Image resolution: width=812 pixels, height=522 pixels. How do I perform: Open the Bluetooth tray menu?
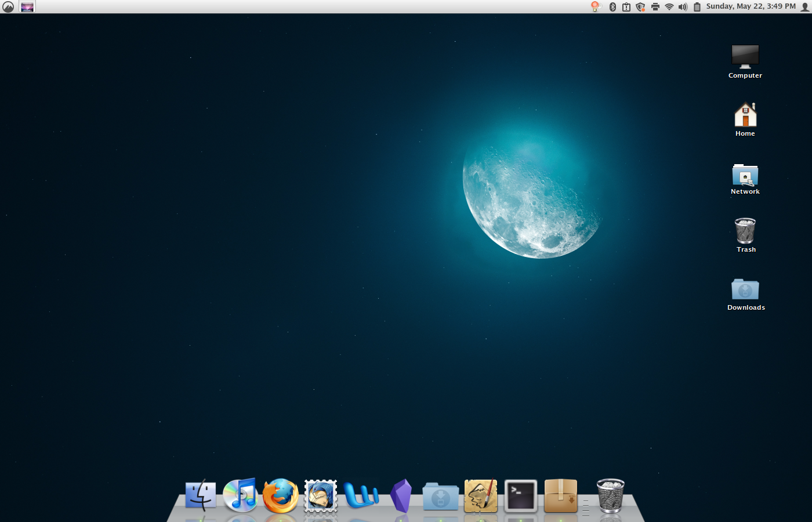[x=612, y=7]
